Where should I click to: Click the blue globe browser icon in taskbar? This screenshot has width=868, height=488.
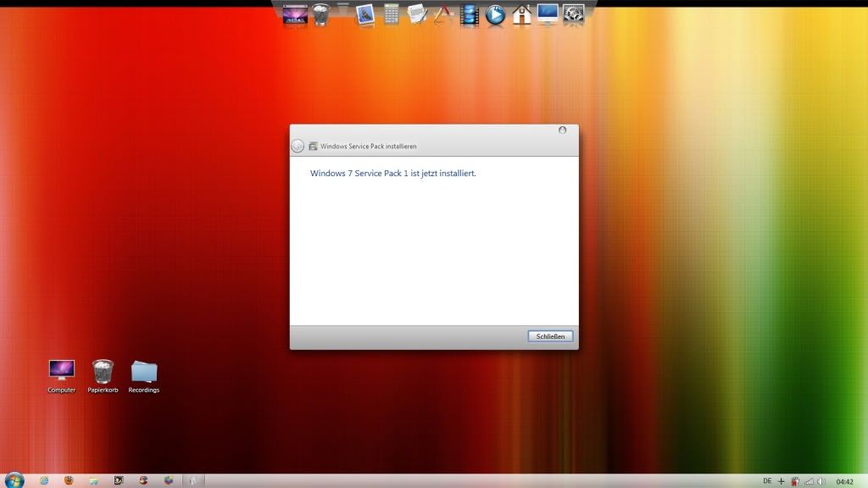point(44,481)
